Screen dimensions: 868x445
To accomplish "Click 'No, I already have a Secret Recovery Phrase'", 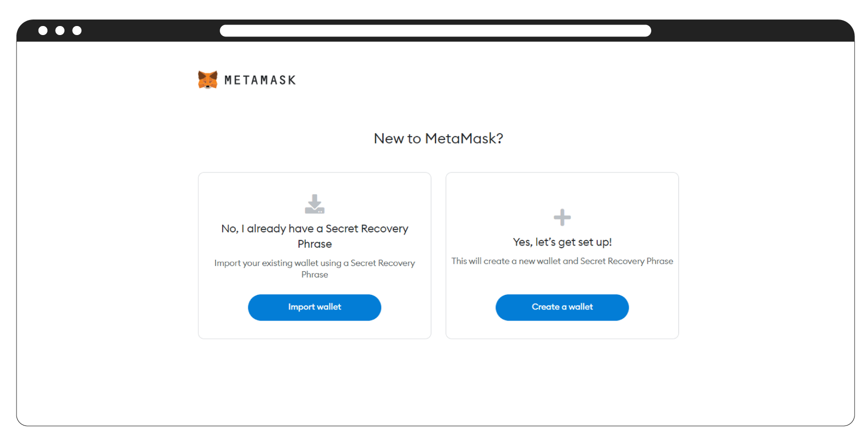I will pos(314,236).
